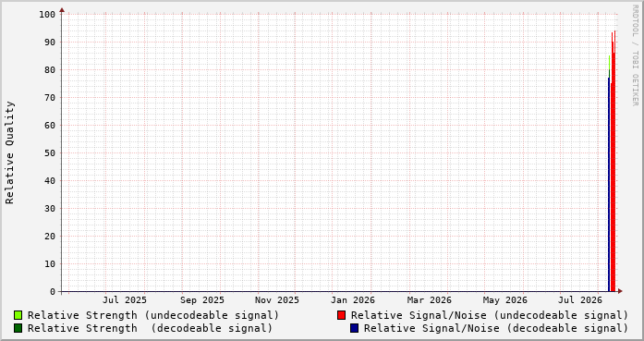Click the Sep 2025 axis label
Image resolution: width=644 pixels, height=341 pixels.
tap(202, 300)
